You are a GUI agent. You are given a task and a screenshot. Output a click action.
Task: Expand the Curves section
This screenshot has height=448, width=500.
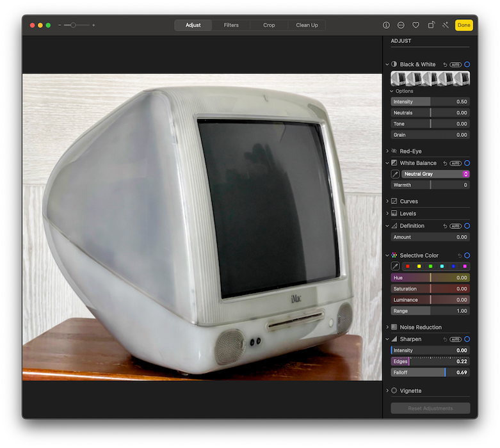click(387, 201)
